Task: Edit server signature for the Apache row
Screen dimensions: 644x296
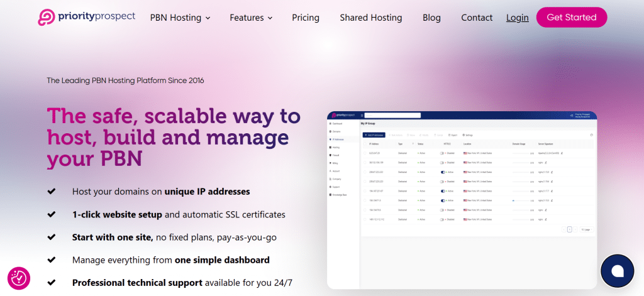Action: pos(562,153)
